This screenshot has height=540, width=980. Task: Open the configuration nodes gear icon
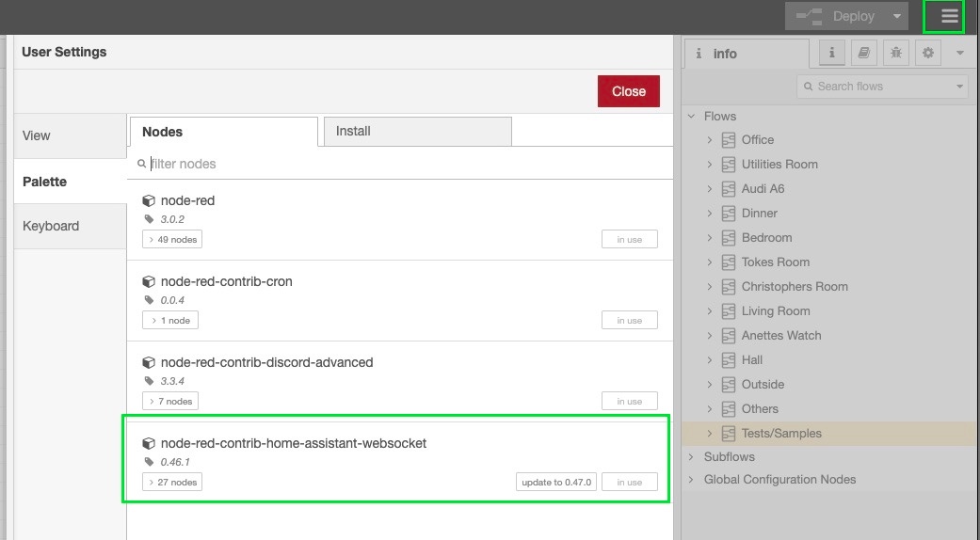tap(927, 54)
